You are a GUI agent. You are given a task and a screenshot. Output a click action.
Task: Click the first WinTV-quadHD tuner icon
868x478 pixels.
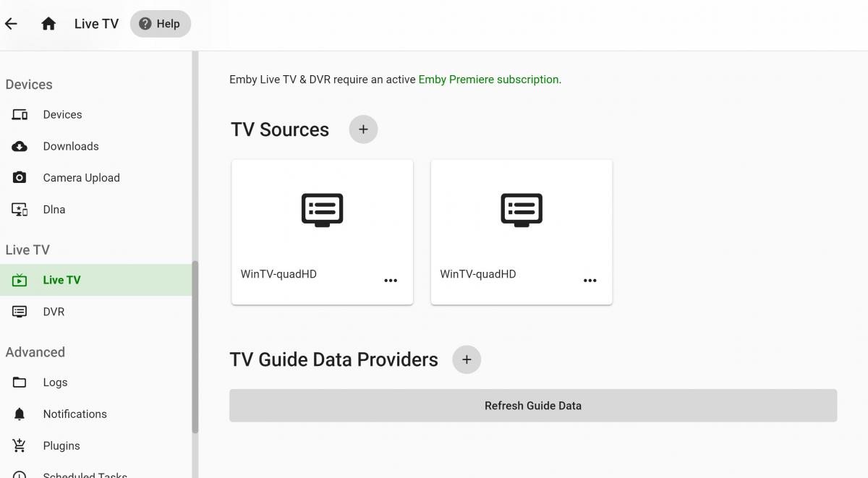tap(322, 210)
